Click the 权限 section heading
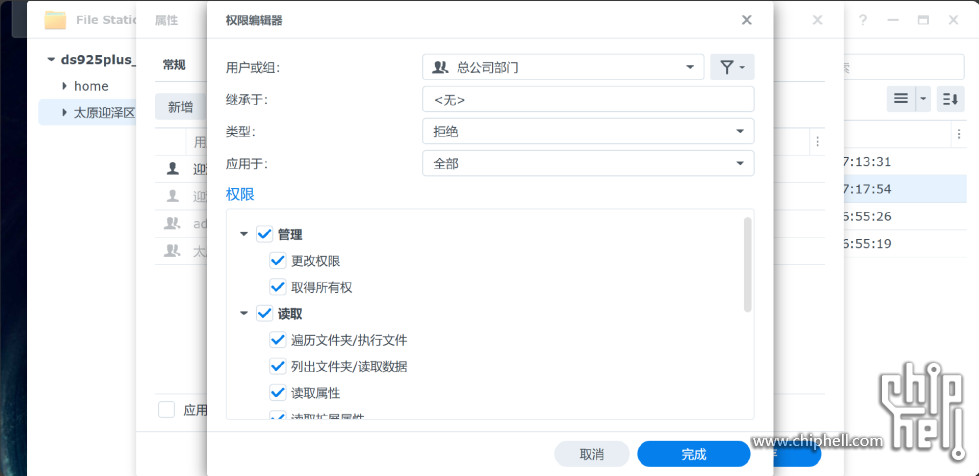Viewport: 979px width, 476px height. 240,194
